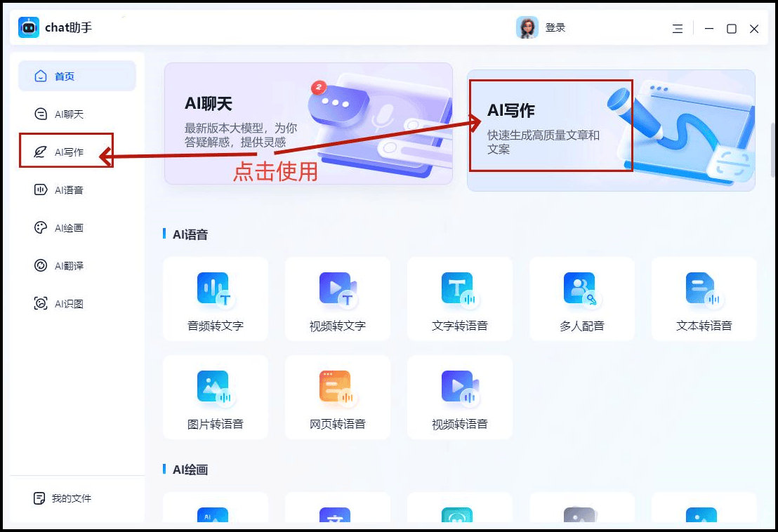Image resolution: width=778 pixels, height=532 pixels.
Task: Navigate to AI绘画 in the sidebar
Action: 68,228
